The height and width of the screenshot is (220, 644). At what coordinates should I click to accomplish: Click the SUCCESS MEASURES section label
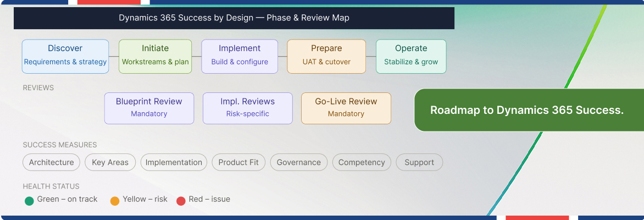(x=60, y=145)
